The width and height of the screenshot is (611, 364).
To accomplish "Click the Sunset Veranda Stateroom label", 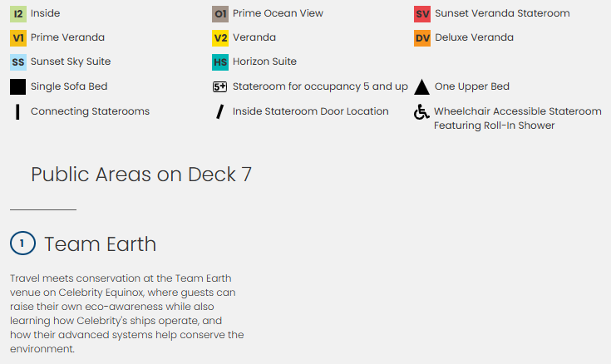I will click(502, 13).
